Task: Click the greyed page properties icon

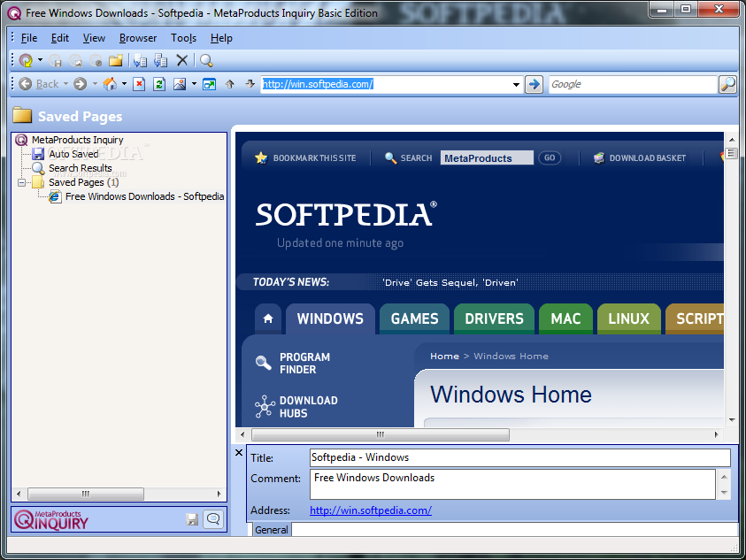Action: tap(96, 61)
